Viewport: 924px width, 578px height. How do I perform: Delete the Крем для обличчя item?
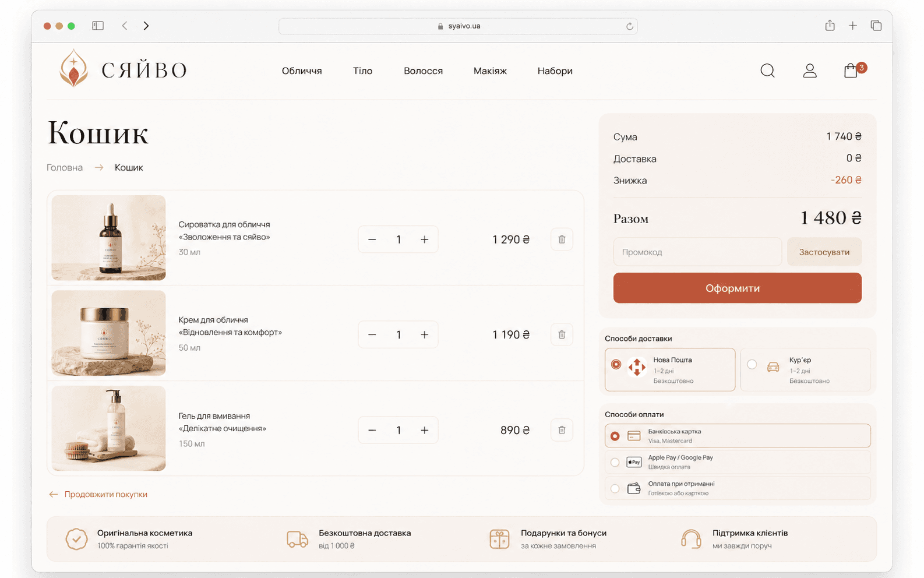[562, 334]
